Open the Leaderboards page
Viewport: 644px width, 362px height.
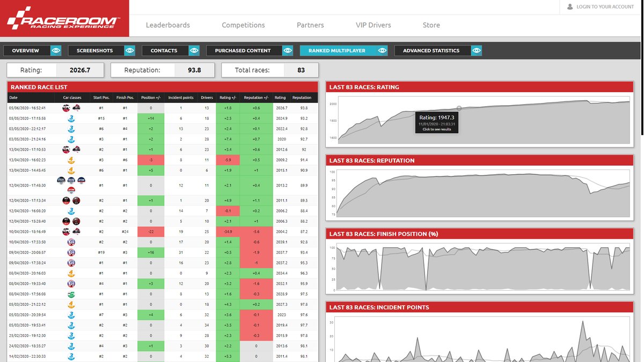(168, 25)
